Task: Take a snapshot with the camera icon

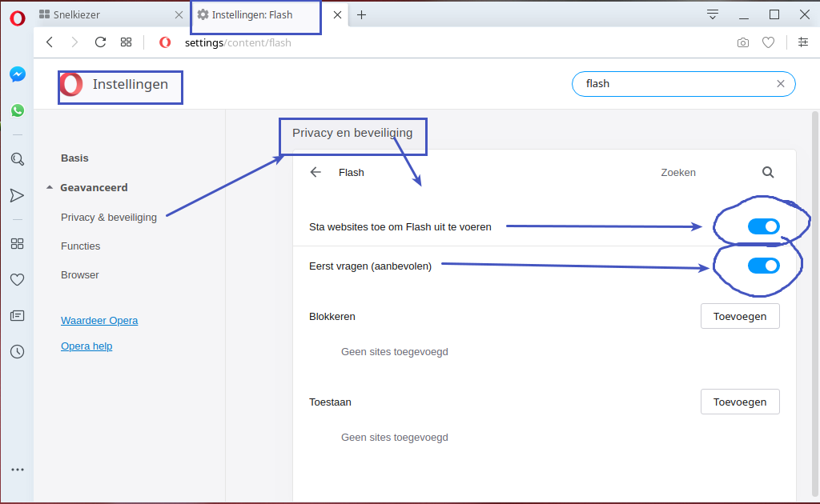Action: pyautogui.click(x=742, y=43)
